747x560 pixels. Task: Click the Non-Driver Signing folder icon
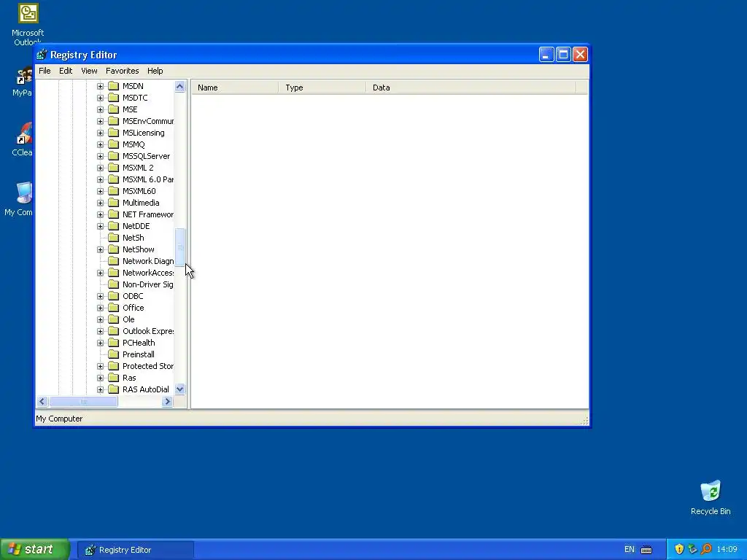tap(113, 284)
